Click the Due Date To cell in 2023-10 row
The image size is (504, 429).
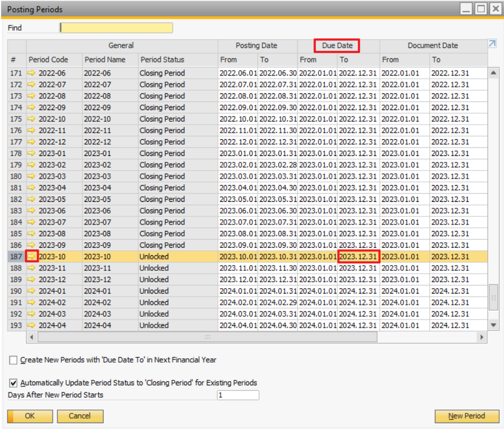(x=359, y=256)
